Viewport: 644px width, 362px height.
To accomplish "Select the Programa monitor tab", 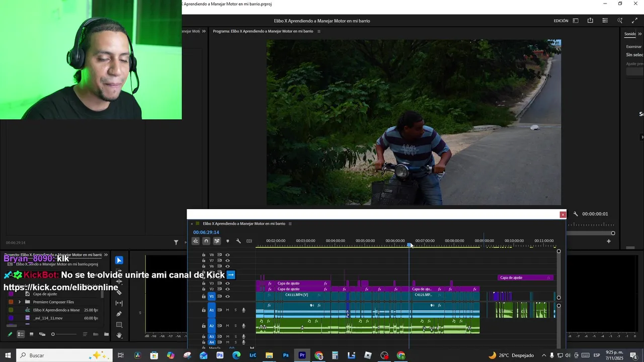I will point(263,31).
